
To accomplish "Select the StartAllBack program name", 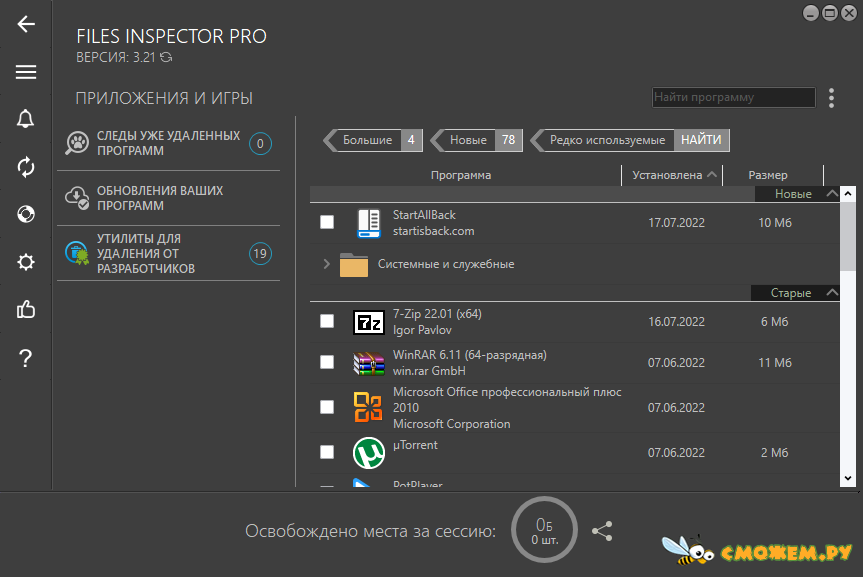I will (424, 215).
